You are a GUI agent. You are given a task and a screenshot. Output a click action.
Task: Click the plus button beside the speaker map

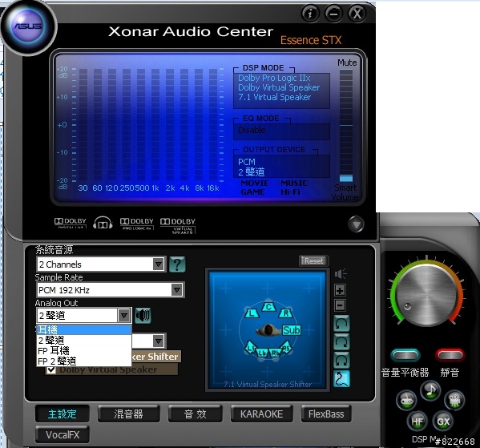[340, 290]
